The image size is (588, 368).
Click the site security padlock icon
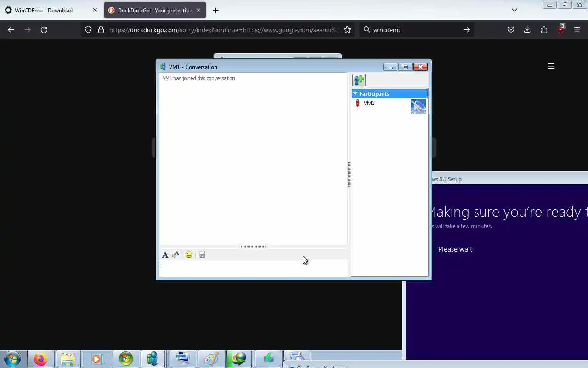pyautogui.click(x=101, y=29)
